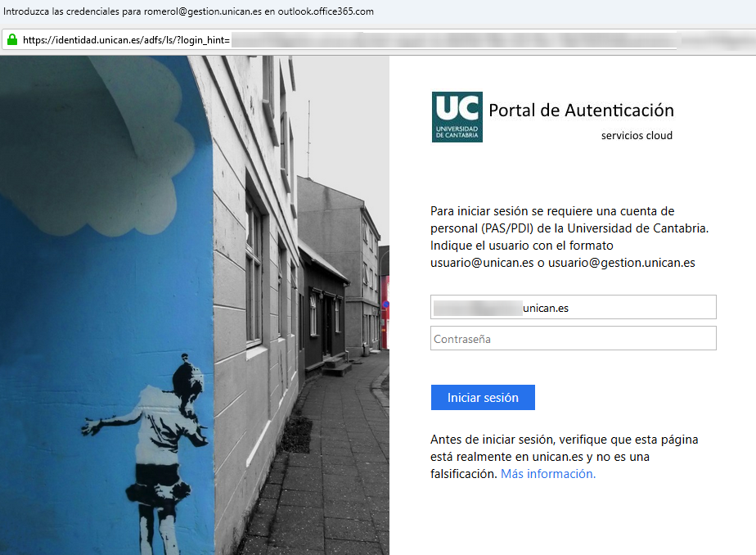Click the Portal de Autenticación heading
Image resolution: width=756 pixels, height=555 pixels.
point(581,111)
